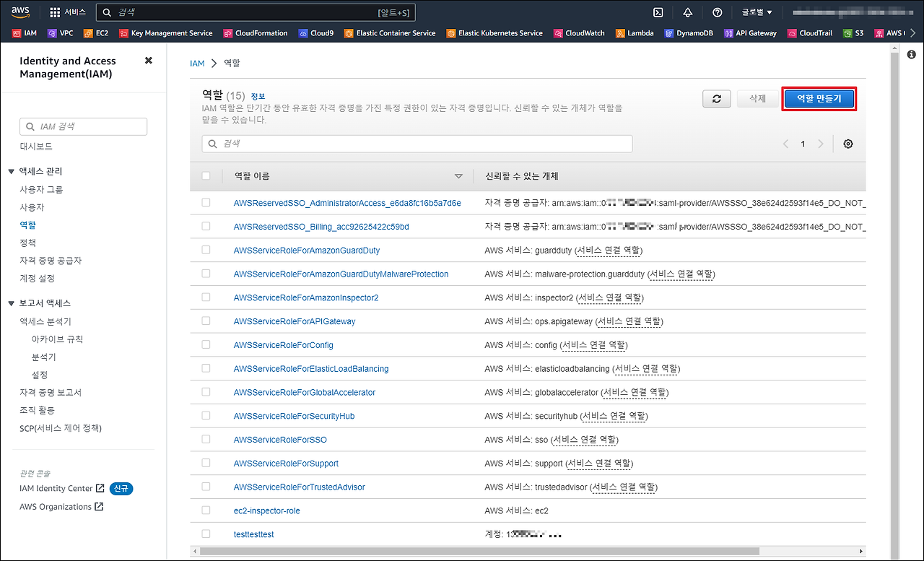Check ec2-inspector-role checkbox

point(206,510)
